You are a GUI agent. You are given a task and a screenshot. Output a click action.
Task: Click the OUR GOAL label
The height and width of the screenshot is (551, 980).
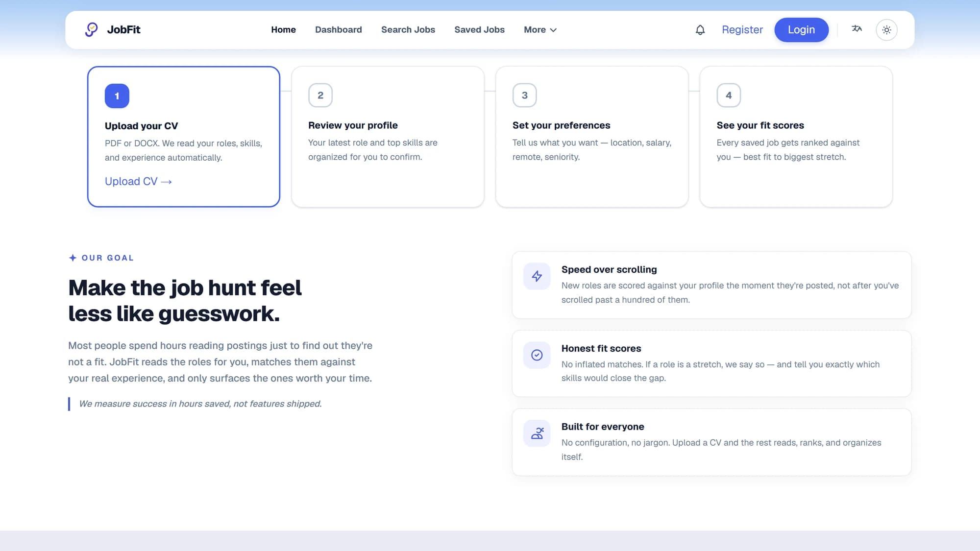(107, 258)
